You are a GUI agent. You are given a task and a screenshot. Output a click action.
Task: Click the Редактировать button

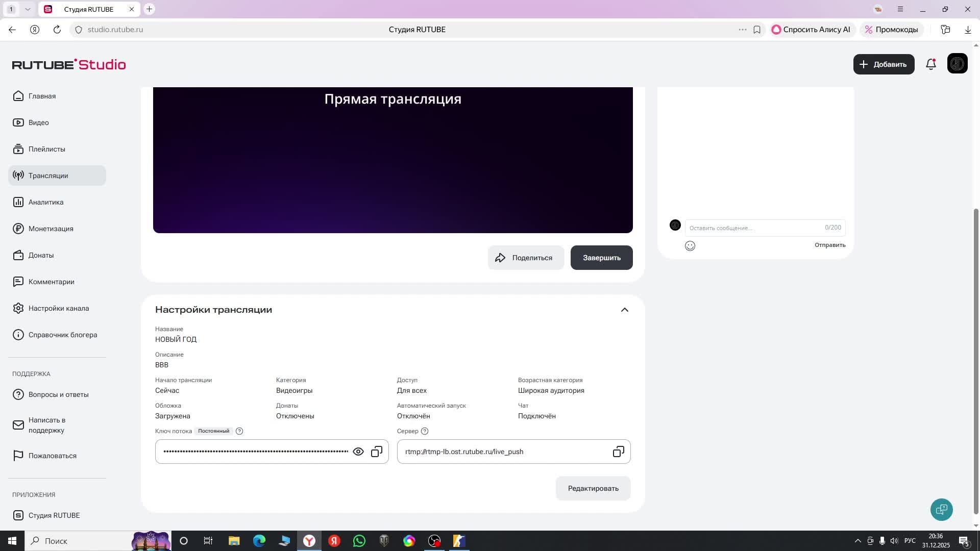tap(593, 488)
